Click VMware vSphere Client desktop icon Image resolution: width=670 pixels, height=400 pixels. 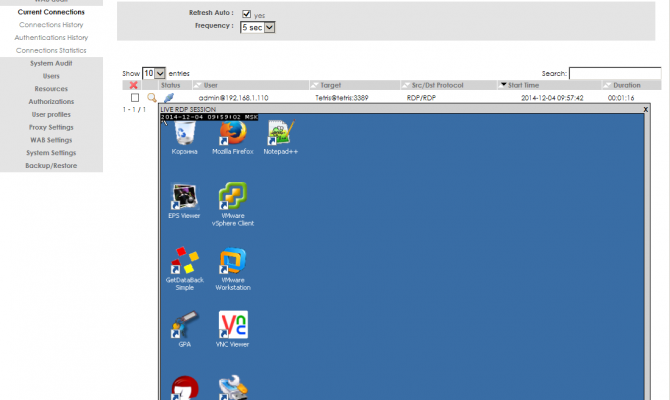[233, 204]
